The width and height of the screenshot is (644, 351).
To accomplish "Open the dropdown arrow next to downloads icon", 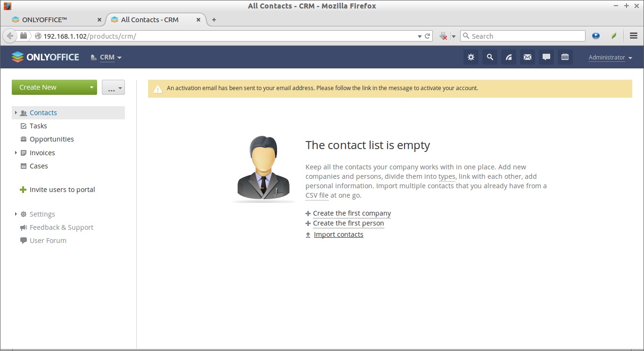I will pyautogui.click(x=454, y=36).
